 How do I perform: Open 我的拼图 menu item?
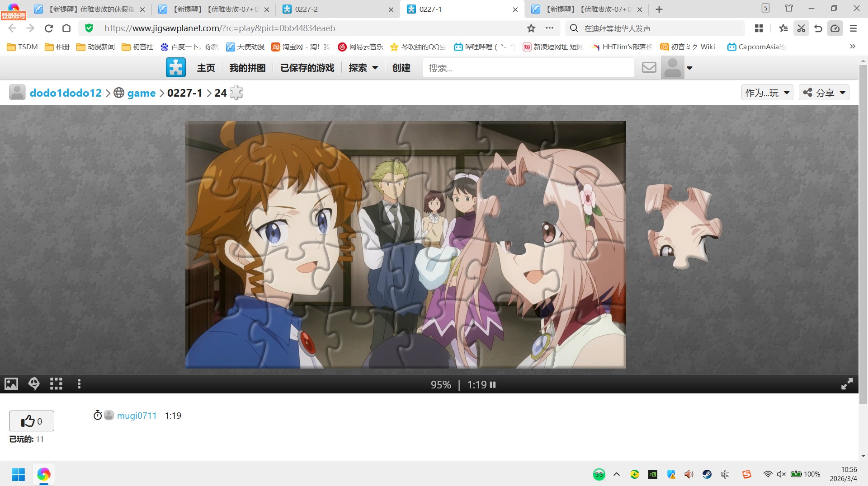tap(247, 68)
